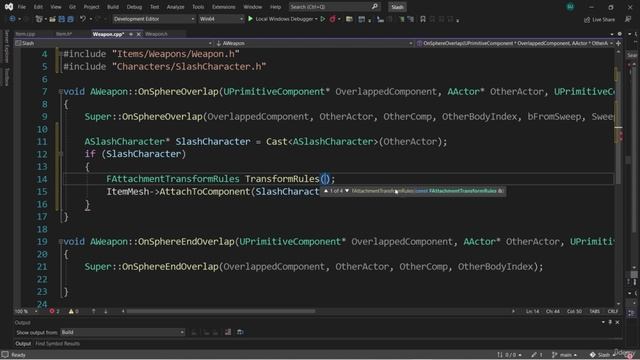Click the Ln: 14 line indicator
This screenshot has height=360, width=640.
click(x=532, y=311)
